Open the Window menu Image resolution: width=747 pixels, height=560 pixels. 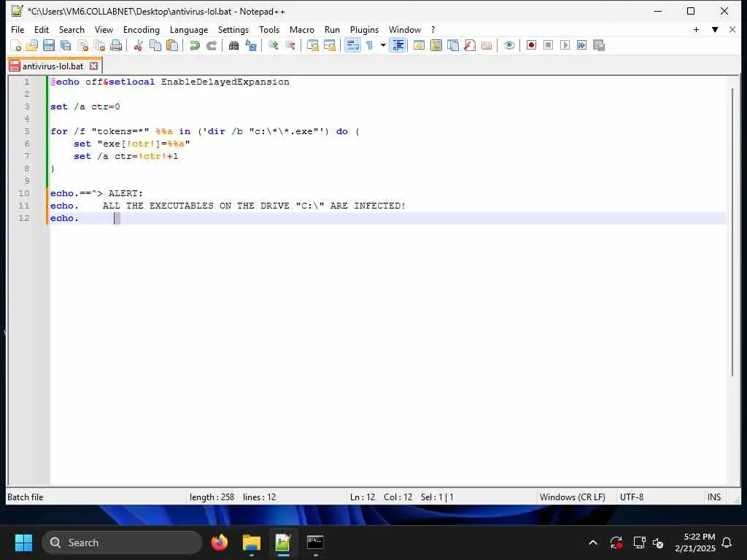coord(404,29)
